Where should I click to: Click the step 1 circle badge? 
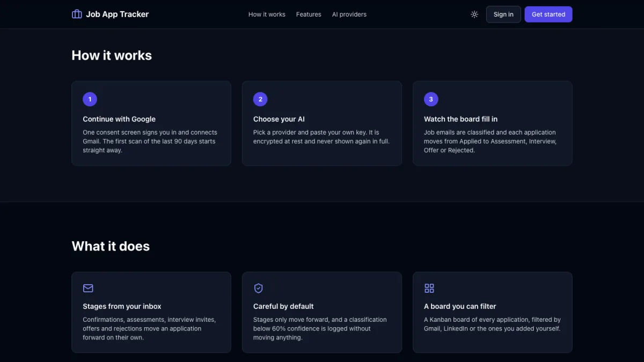point(90,99)
